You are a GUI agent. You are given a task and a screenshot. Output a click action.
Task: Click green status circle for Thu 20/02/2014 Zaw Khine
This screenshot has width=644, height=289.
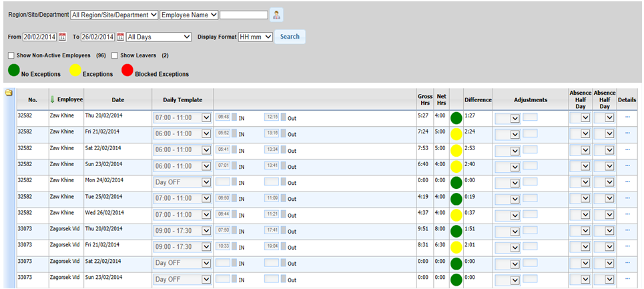456,118
